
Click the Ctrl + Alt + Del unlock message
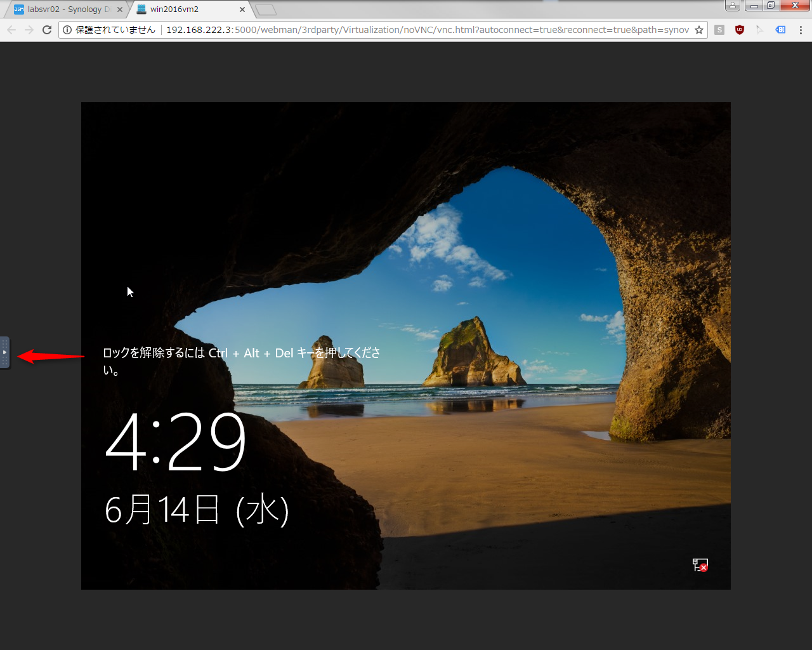(x=242, y=361)
